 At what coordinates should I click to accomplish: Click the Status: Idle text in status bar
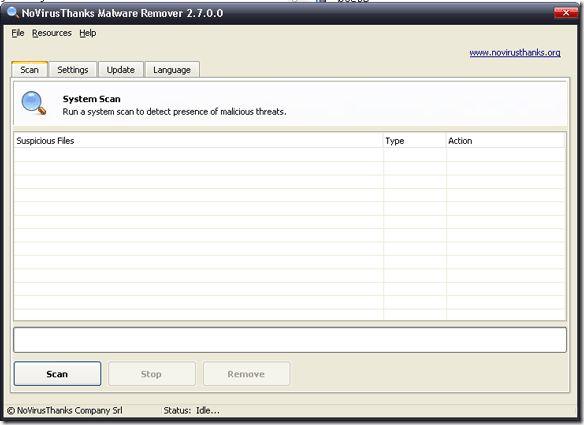[191, 410]
